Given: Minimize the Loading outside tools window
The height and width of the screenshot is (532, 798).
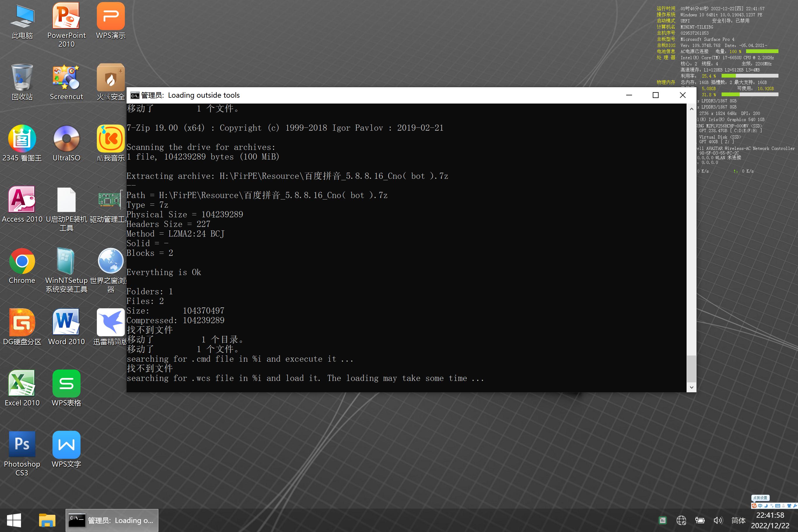Looking at the screenshot, I should pyautogui.click(x=629, y=95).
